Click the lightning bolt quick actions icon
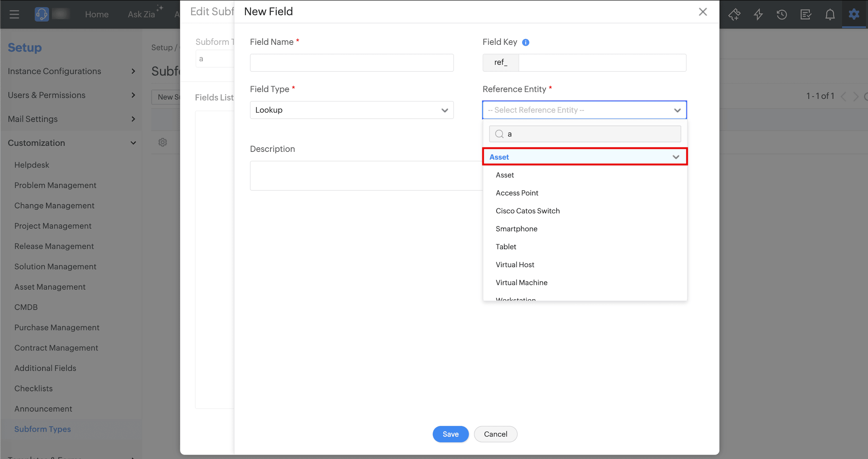The height and width of the screenshot is (459, 868). (758, 15)
